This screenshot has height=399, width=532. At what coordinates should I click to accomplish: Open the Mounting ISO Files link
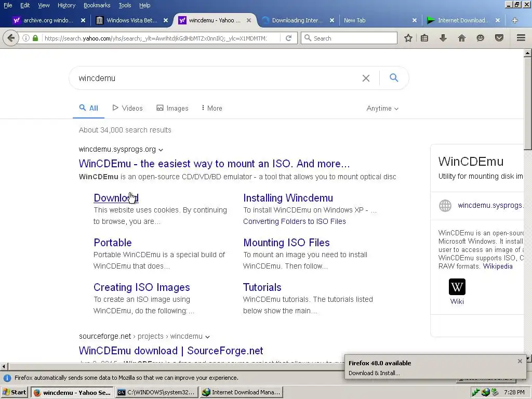coord(286,243)
